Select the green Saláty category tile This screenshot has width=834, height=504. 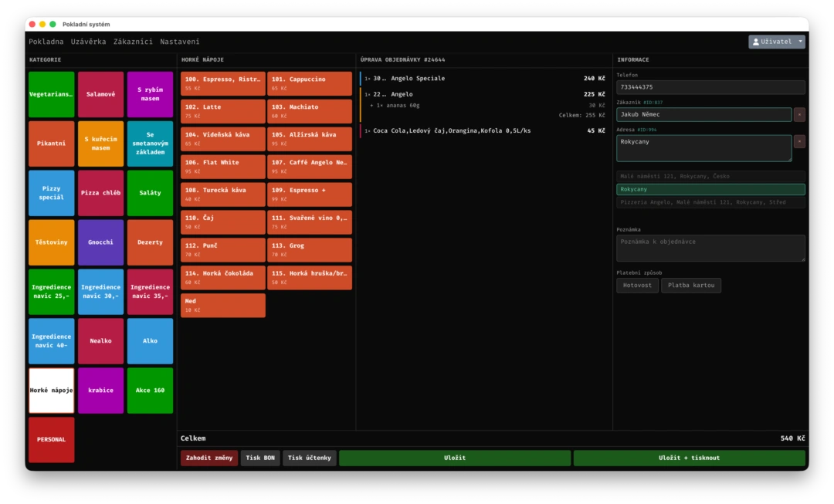coord(150,193)
